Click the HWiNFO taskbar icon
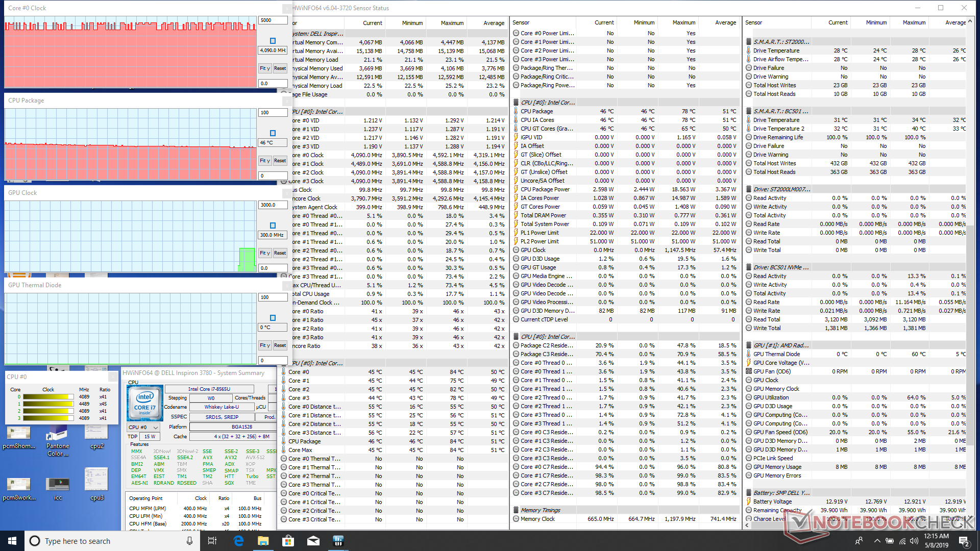The width and height of the screenshot is (980, 551). pos(338,541)
